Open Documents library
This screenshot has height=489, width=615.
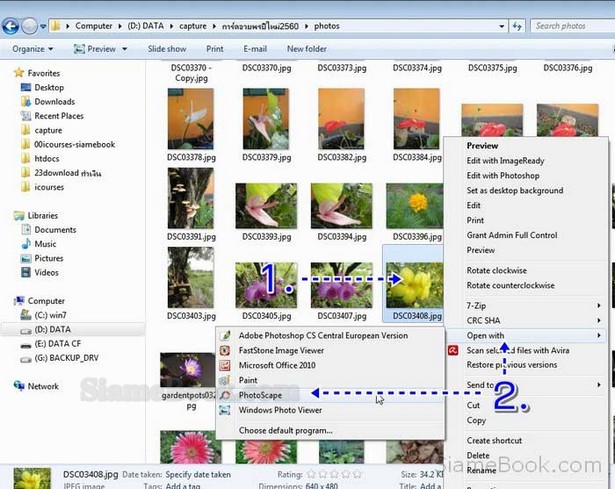[x=55, y=230]
